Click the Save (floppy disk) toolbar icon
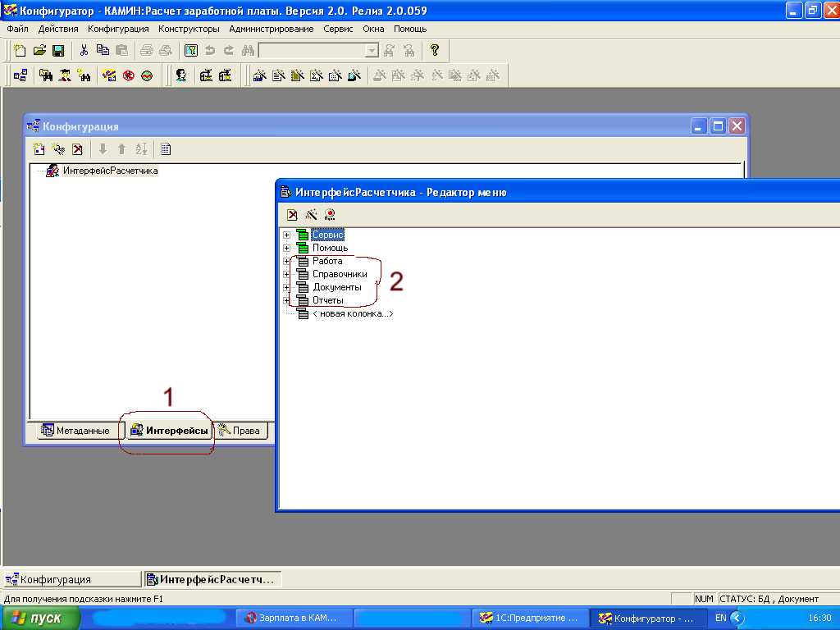 click(58, 51)
